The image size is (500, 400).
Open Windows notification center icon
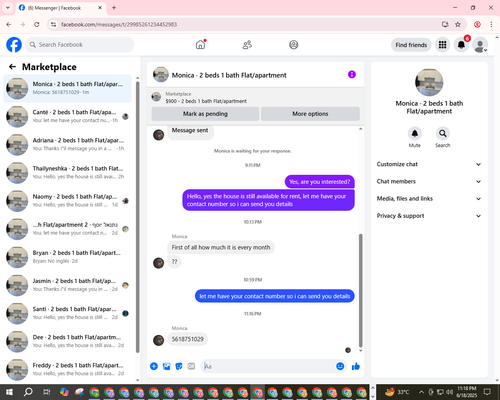[x=487, y=392]
